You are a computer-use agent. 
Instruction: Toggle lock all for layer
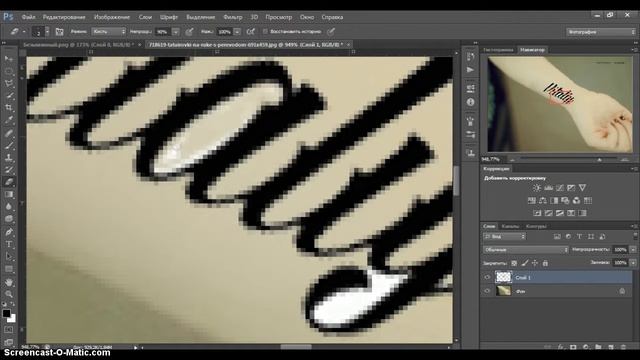pyautogui.click(x=545, y=263)
